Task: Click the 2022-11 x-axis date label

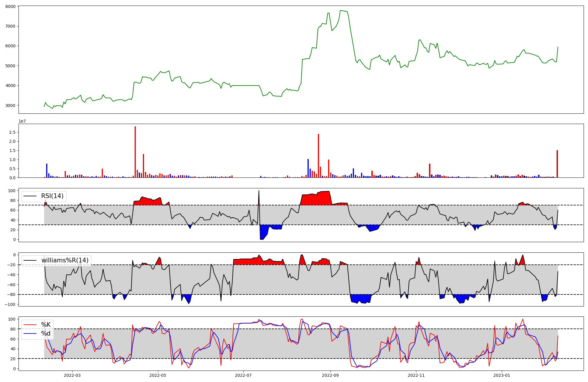Action: [x=416, y=375]
